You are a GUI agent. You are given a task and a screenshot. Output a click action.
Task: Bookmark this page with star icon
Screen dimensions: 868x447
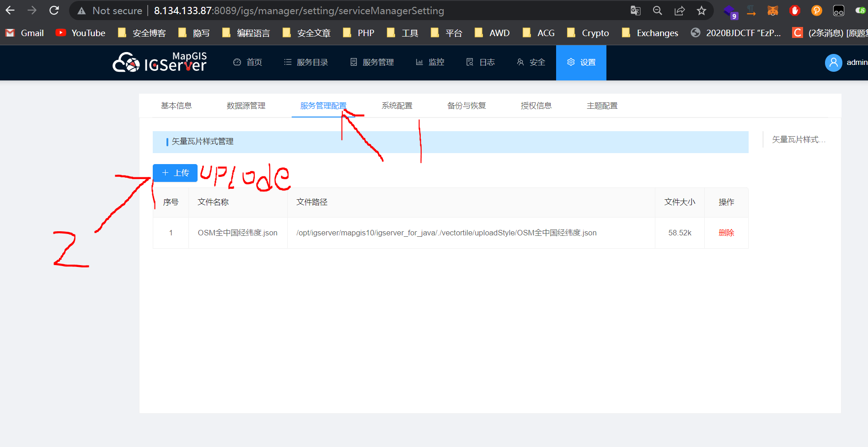tap(702, 11)
